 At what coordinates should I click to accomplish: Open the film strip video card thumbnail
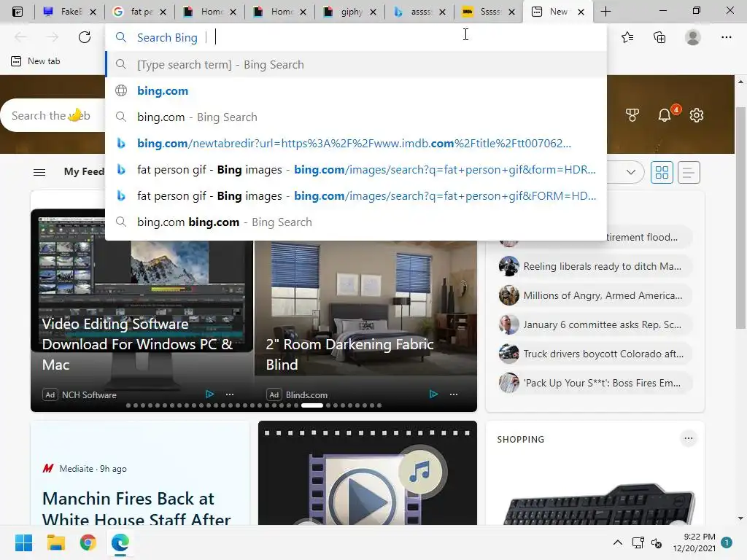pyautogui.click(x=368, y=472)
